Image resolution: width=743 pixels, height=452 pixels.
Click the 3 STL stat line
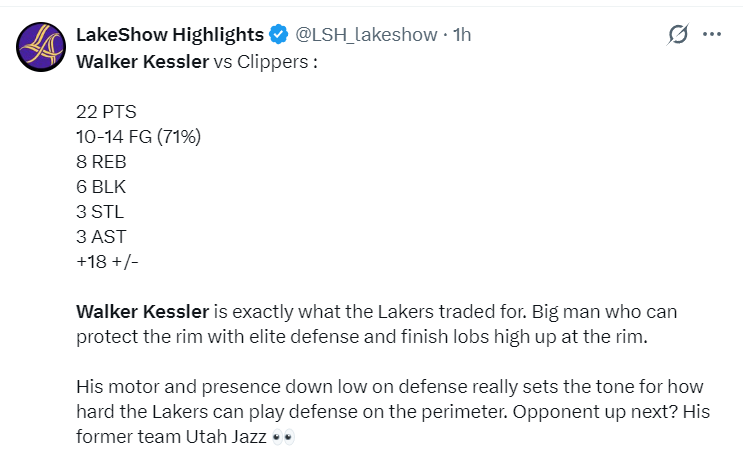click(100, 212)
